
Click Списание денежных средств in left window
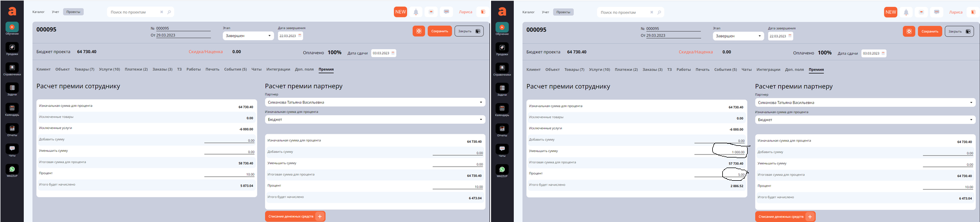[295, 216]
